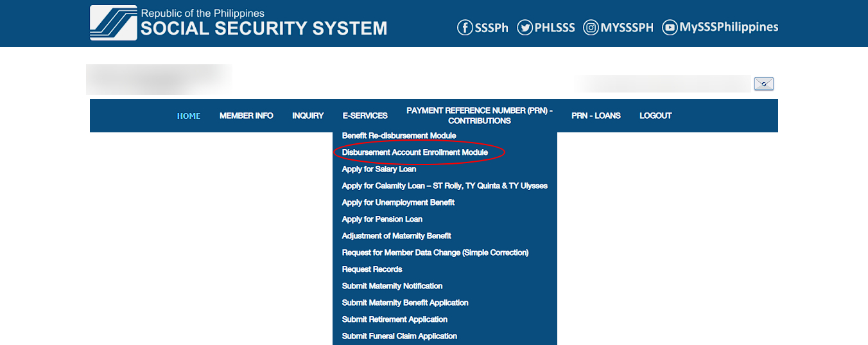Choose Apply for Calamity Loan entry
This screenshot has height=345, width=868.
tap(445, 186)
